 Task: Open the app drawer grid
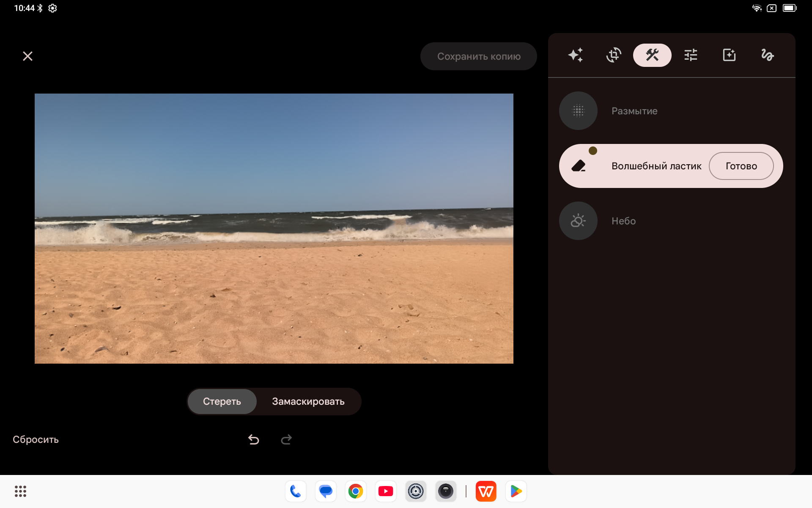pyautogui.click(x=20, y=491)
